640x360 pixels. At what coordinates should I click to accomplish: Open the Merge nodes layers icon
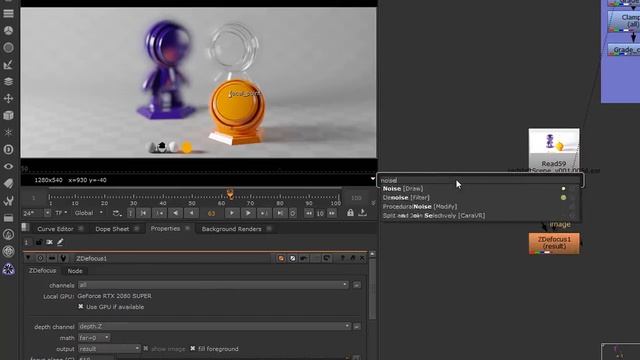pyautogui.click(x=8, y=82)
